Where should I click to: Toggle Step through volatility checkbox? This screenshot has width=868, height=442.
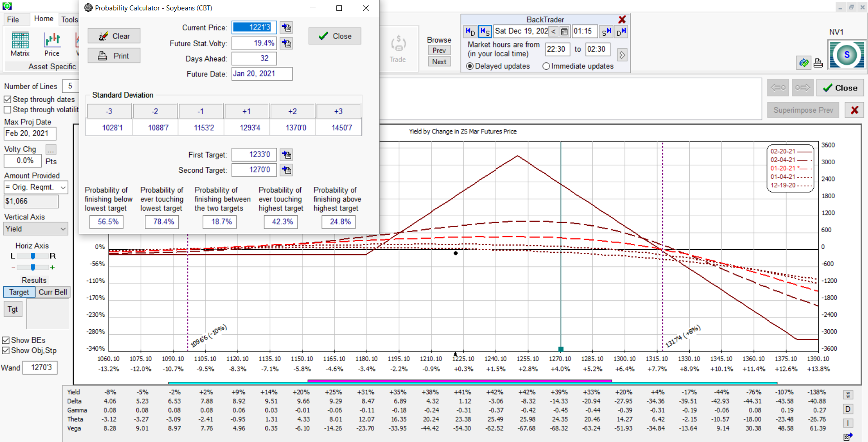coord(7,109)
